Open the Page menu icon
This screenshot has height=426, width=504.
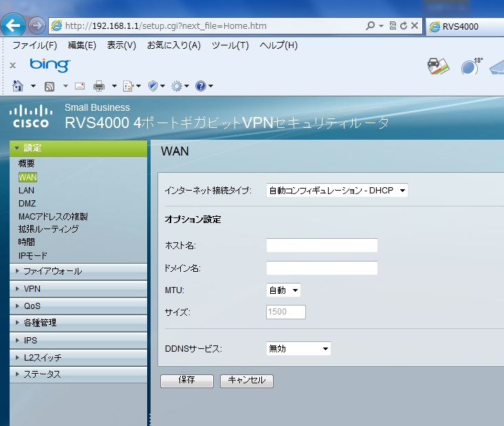coord(131,86)
